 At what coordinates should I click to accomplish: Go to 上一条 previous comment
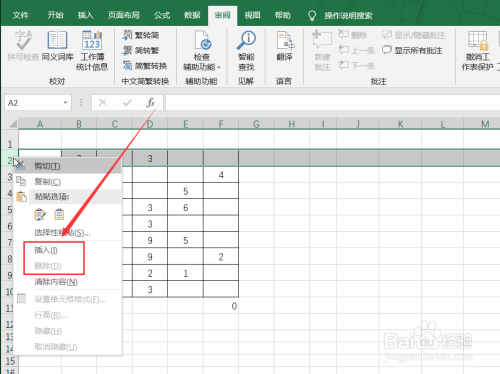click(357, 50)
